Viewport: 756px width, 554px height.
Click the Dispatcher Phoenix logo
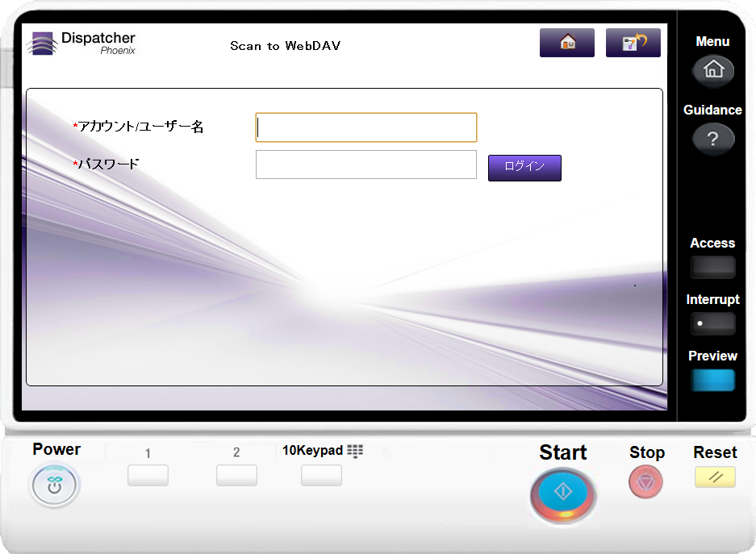click(81, 44)
